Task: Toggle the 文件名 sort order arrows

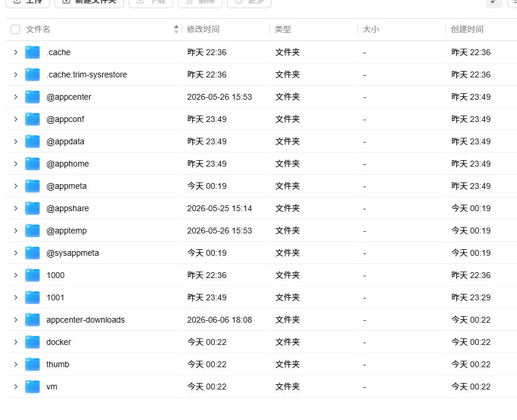Action: (x=177, y=29)
